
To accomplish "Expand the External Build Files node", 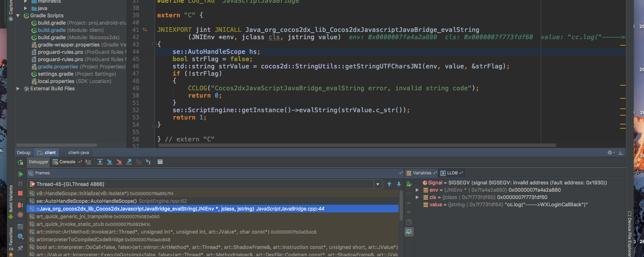I will 18,88.
